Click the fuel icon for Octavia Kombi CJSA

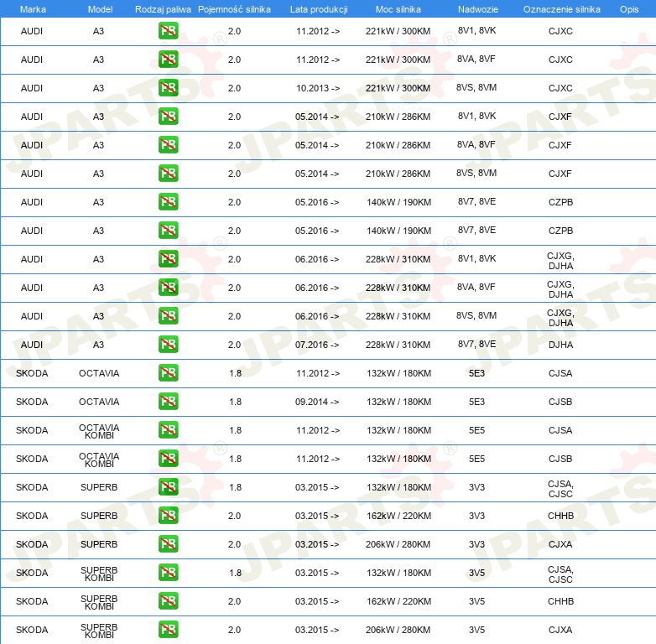point(168,430)
